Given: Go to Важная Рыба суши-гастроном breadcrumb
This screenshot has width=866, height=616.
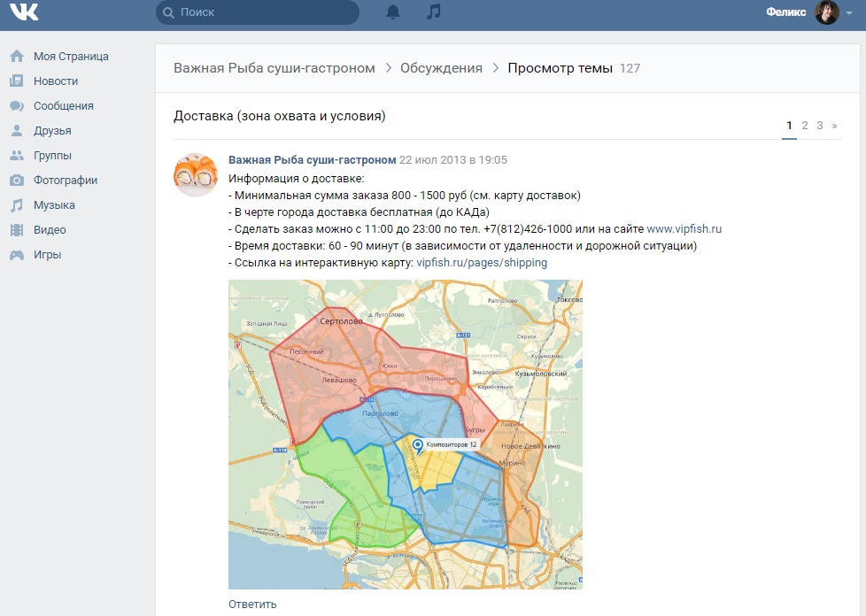Looking at the screenshot, I should 274,68.
